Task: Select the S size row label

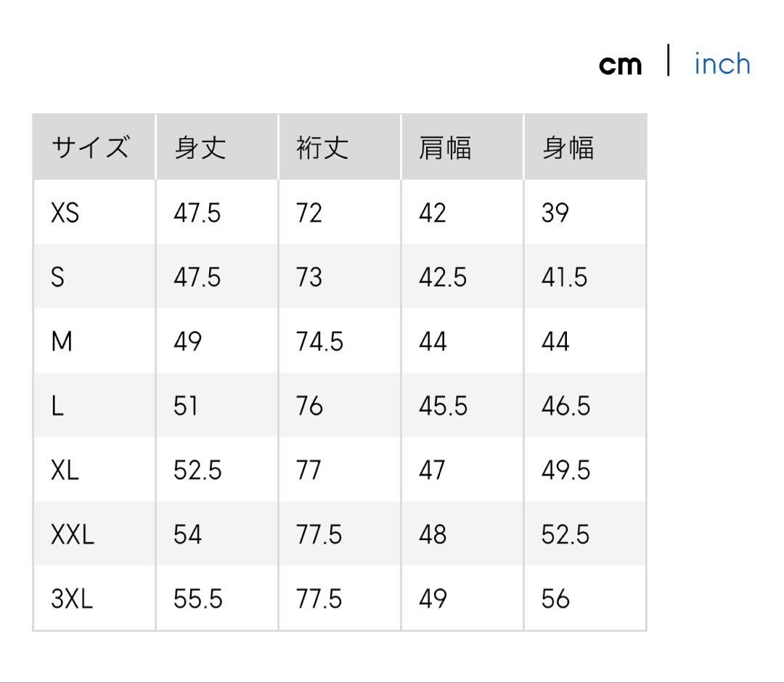Action: click(x=58, y=277)
